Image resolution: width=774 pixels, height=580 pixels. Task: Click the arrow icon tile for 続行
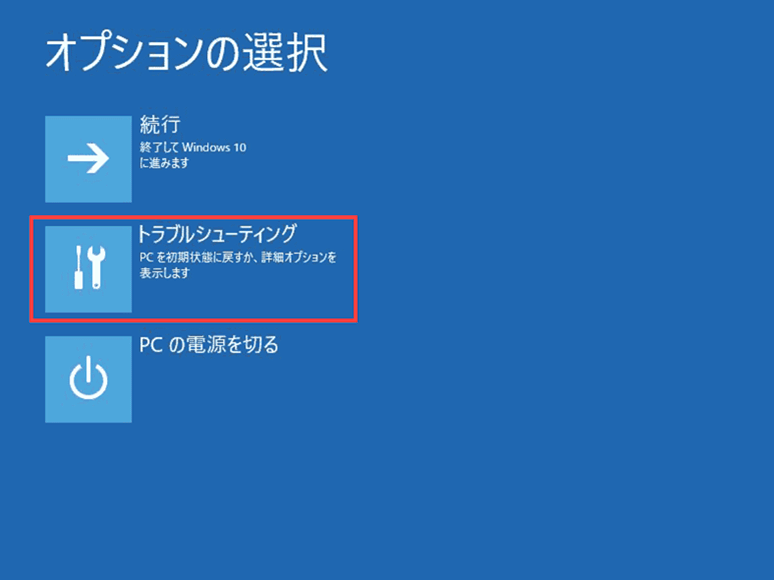pos(88,159)
